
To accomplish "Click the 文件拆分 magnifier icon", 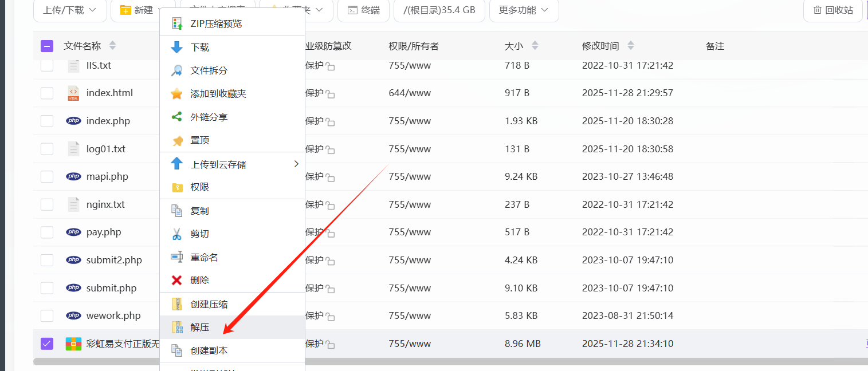I will (177, 70).
